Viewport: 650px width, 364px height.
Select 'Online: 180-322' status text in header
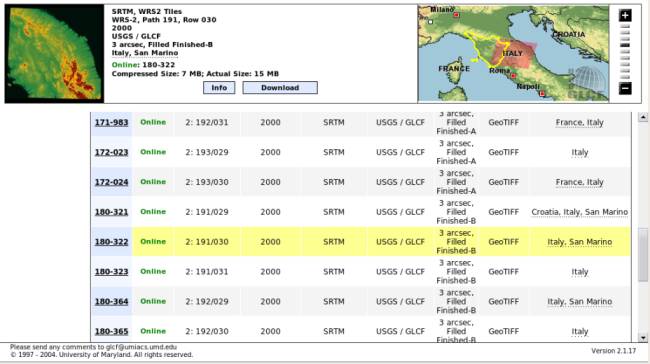point(143,65)
